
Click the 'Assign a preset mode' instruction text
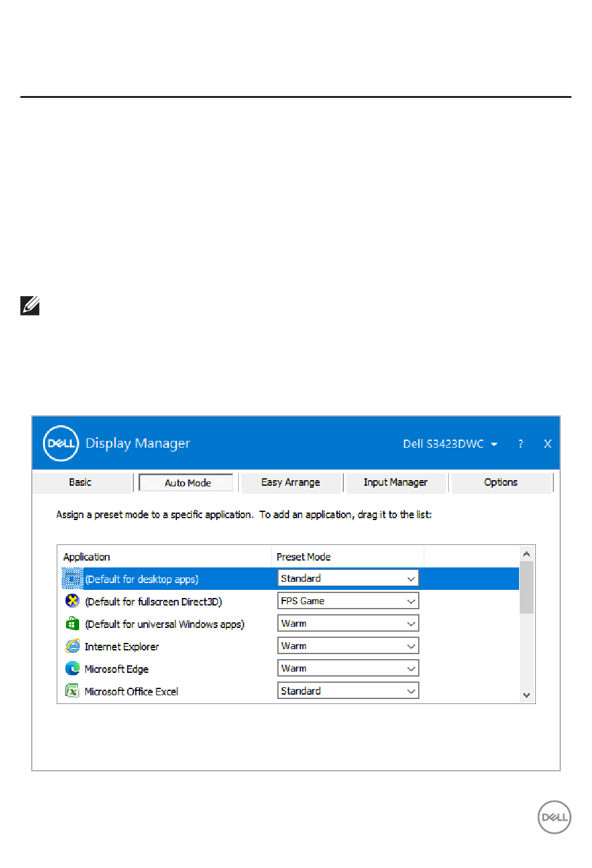click(244, 515)
